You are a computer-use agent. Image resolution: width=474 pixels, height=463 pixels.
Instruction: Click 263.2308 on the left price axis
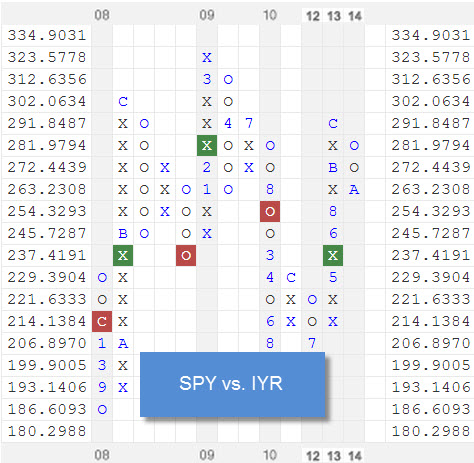click(x=47, y=189)
